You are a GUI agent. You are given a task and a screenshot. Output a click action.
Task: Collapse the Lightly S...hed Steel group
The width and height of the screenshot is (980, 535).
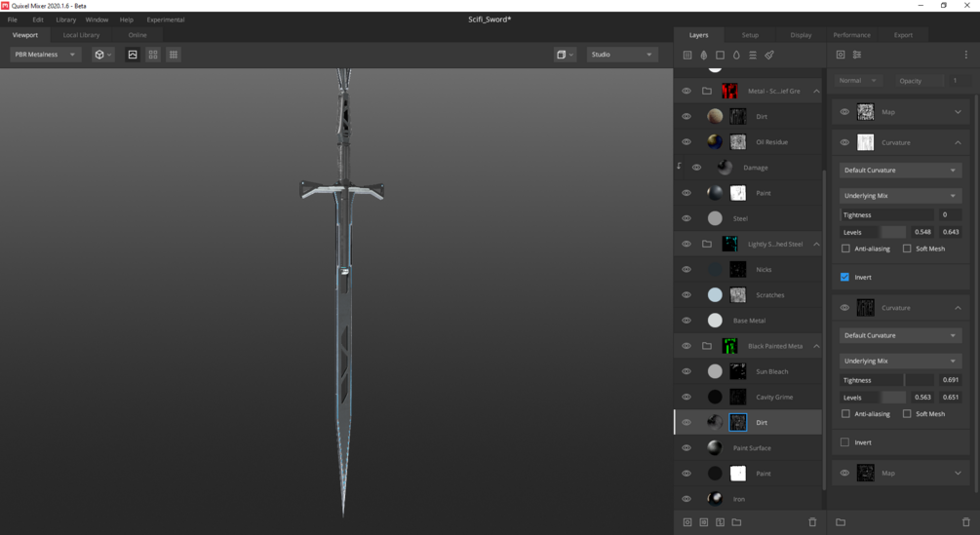point(816,244)
